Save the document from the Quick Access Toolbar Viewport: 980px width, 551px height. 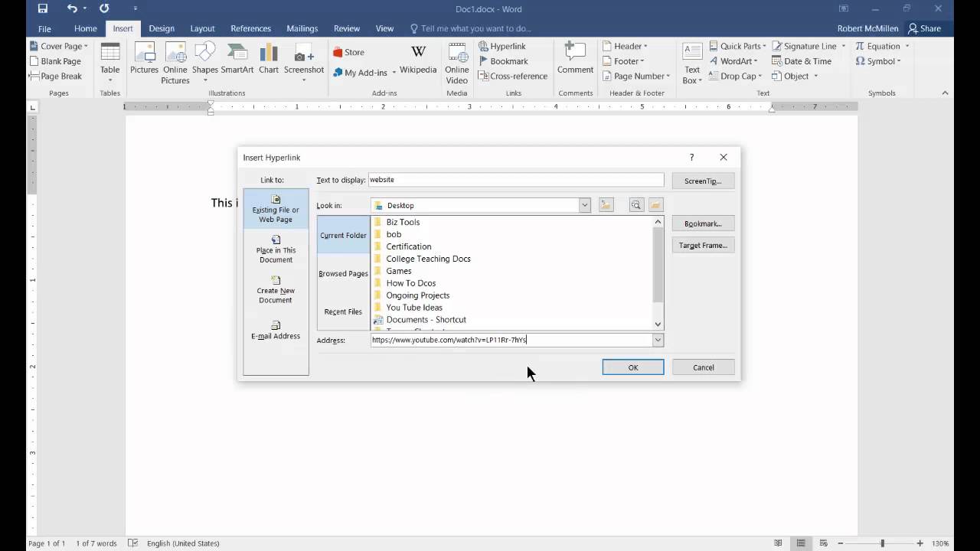click(43, 9)
